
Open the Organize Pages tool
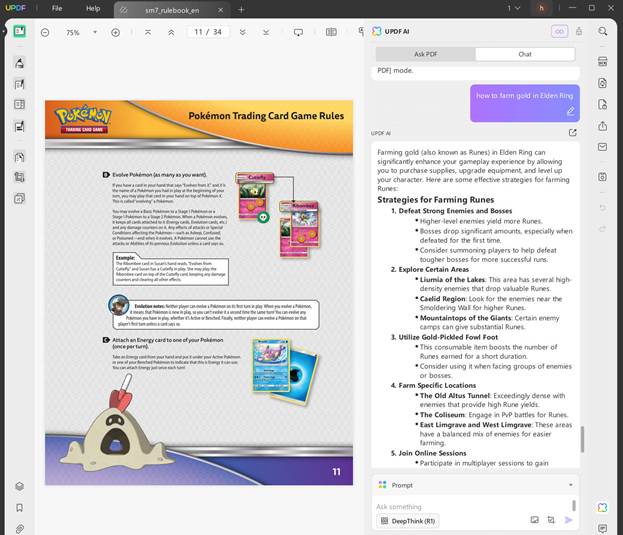coord(19,104)
